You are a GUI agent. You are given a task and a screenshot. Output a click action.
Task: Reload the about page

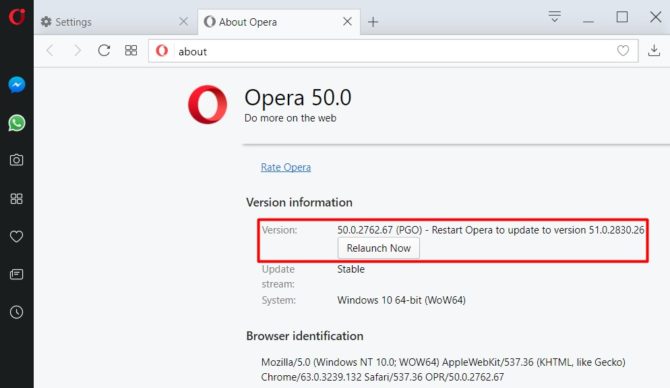click(104, 50)
